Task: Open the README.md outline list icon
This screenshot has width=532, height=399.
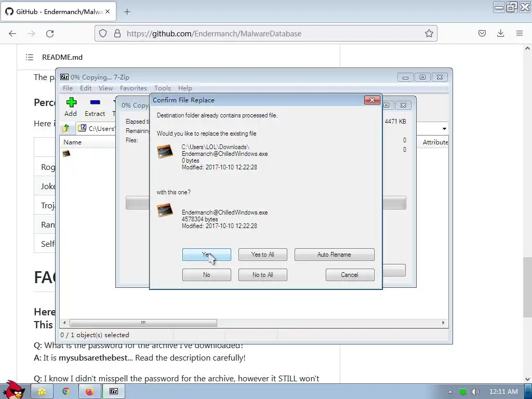Action: tap(30, 57)
